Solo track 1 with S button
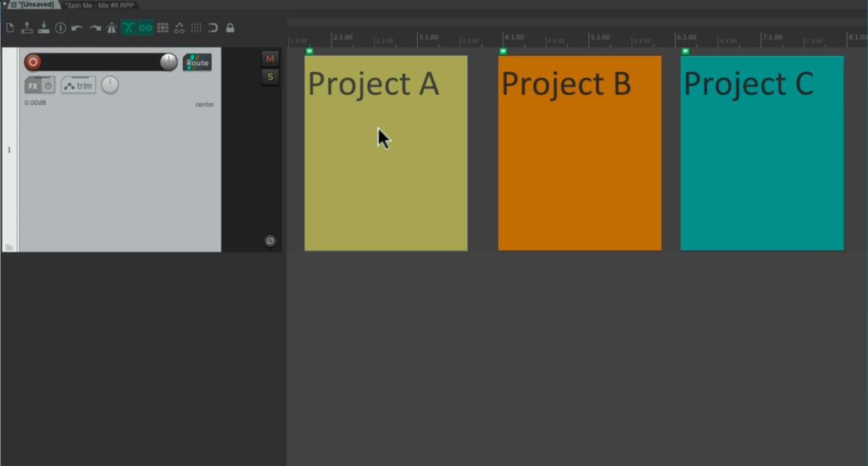Screen dimensions: 868x466 point(270,77)
